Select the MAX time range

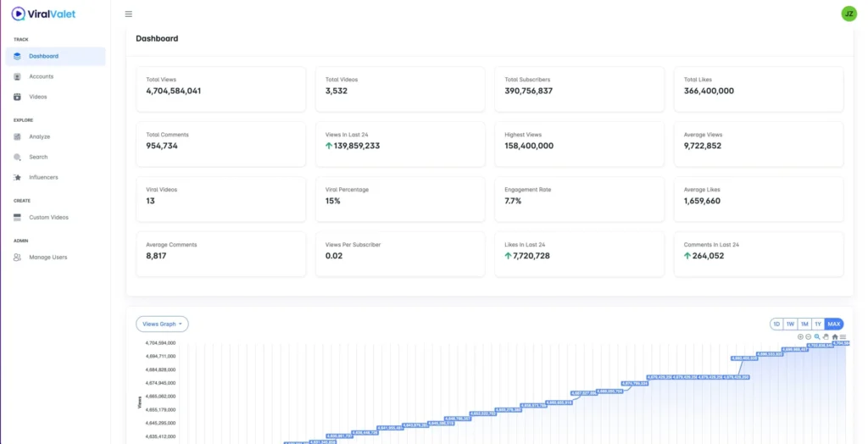pos(834,324)
